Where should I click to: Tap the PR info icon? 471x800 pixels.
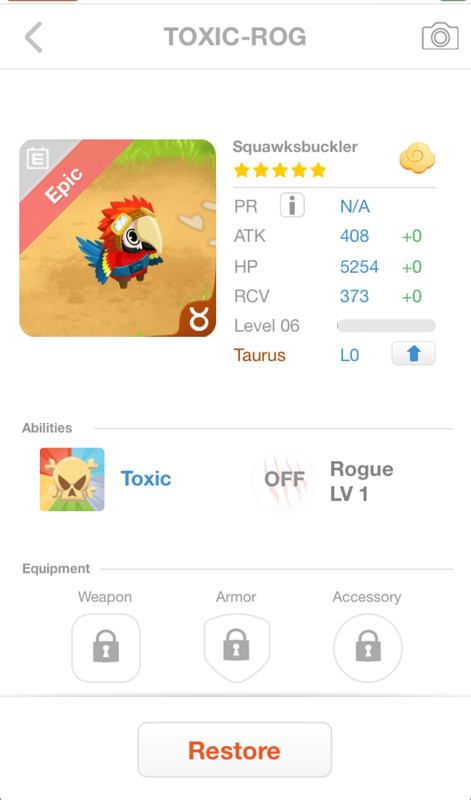click(x=292, y=206)
